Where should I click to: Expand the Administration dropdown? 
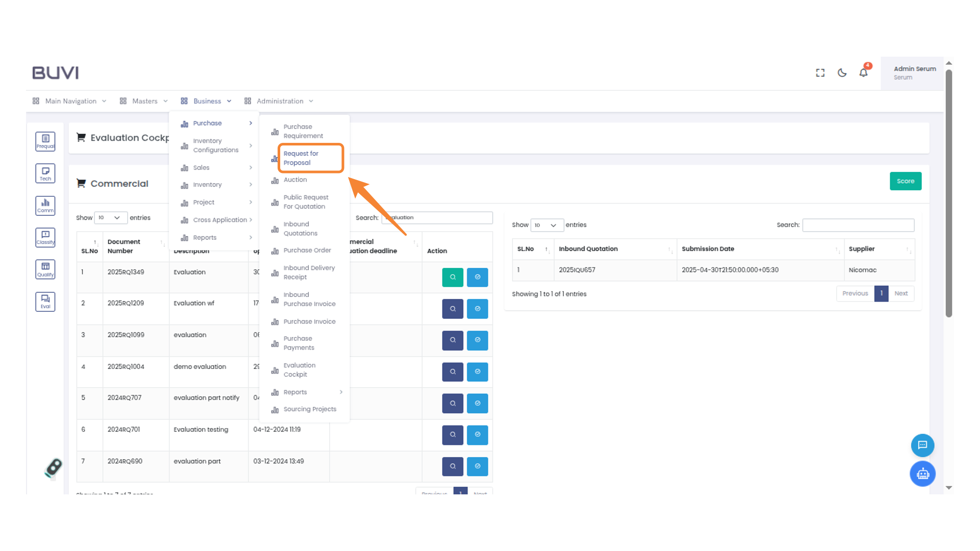click(279, 101)
